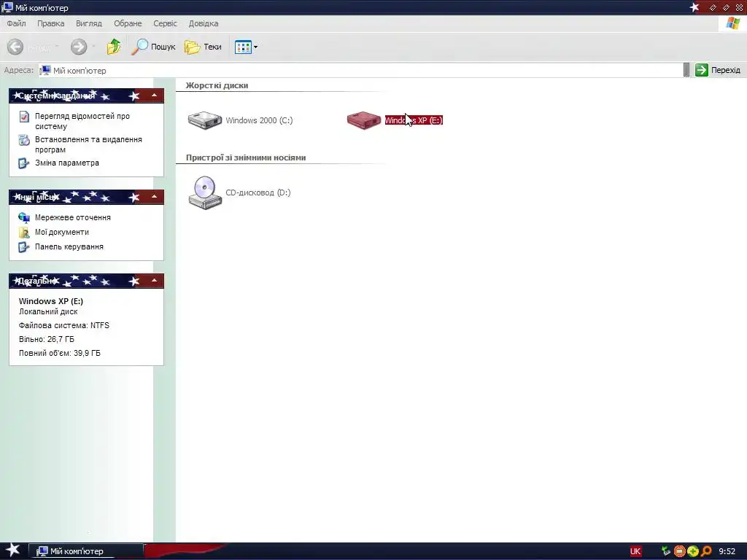Open the Back history dropdown arrow
The height and width of the screenshot is (560, 747).
tap(57, 47)
